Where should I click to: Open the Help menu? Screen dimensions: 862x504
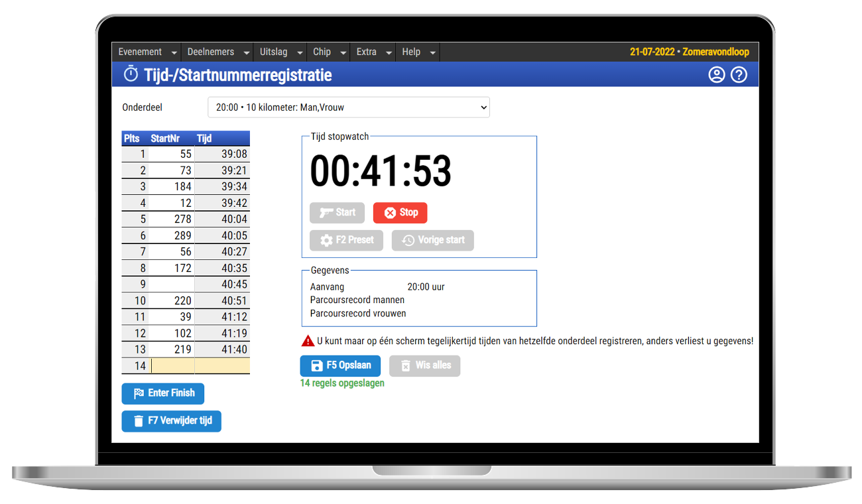[411, 52]
